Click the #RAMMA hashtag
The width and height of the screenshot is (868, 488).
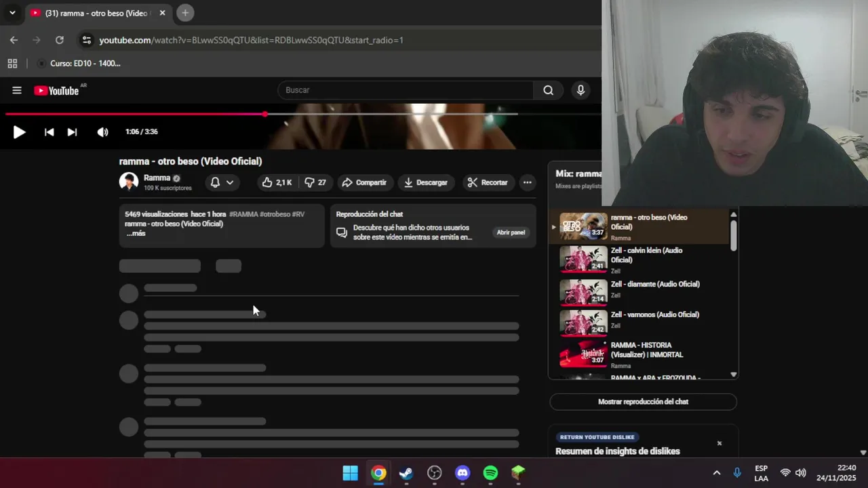243,214
